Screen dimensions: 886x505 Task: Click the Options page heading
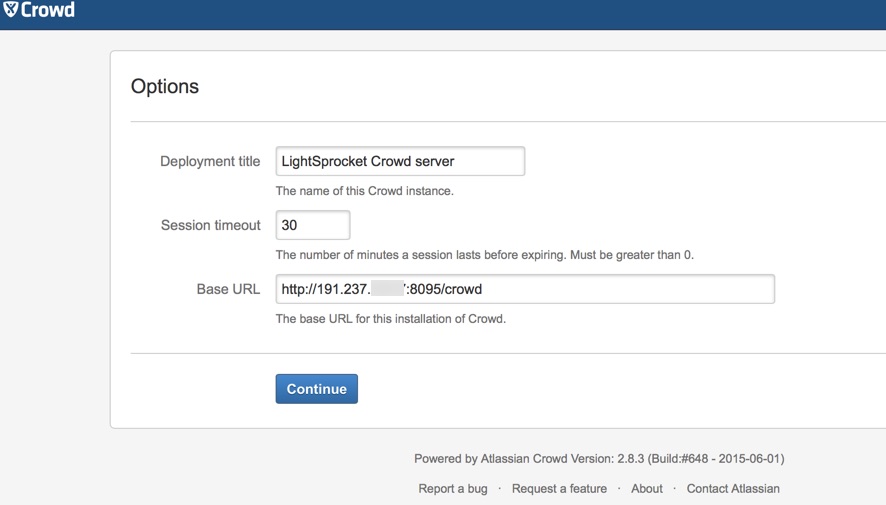click(165, 87)
